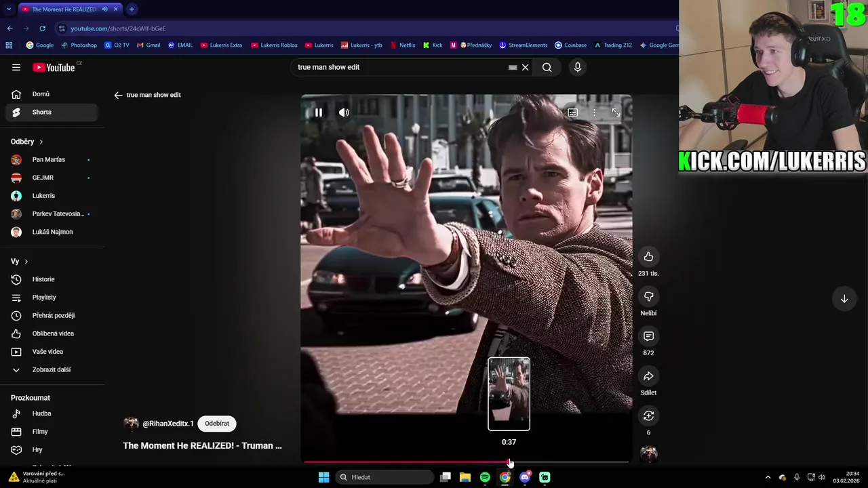This screenshot has height=488, width=868.
Task: Run the search with the magnifier button
Action: 547,67
